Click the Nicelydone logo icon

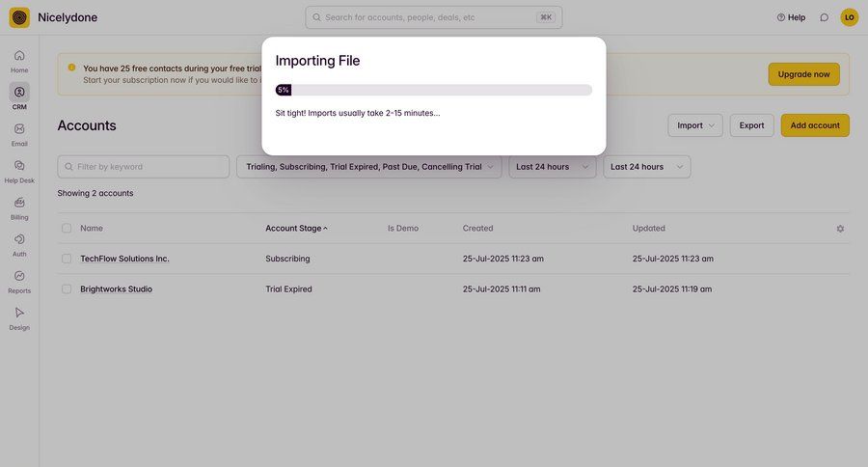19,17
